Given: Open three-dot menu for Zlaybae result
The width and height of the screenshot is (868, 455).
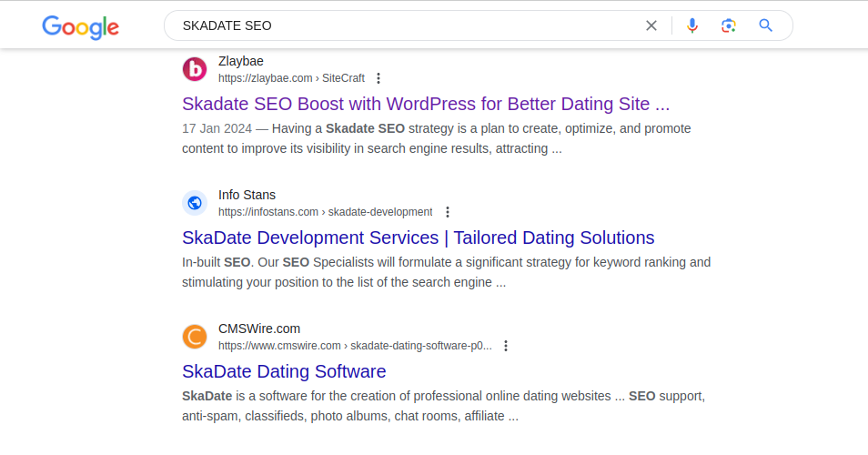Looking at the screenshot, I should pyautogui.click(x=378, y=78).
